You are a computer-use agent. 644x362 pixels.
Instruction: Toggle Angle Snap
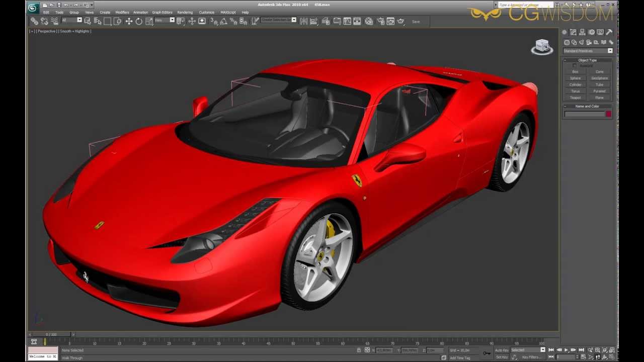coord(223,21)
